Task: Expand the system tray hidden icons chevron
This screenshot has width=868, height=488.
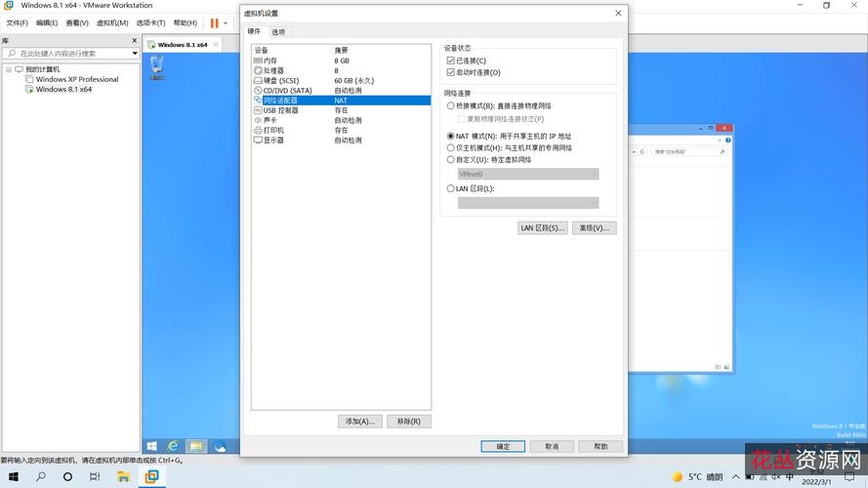Action: point(735,476)
